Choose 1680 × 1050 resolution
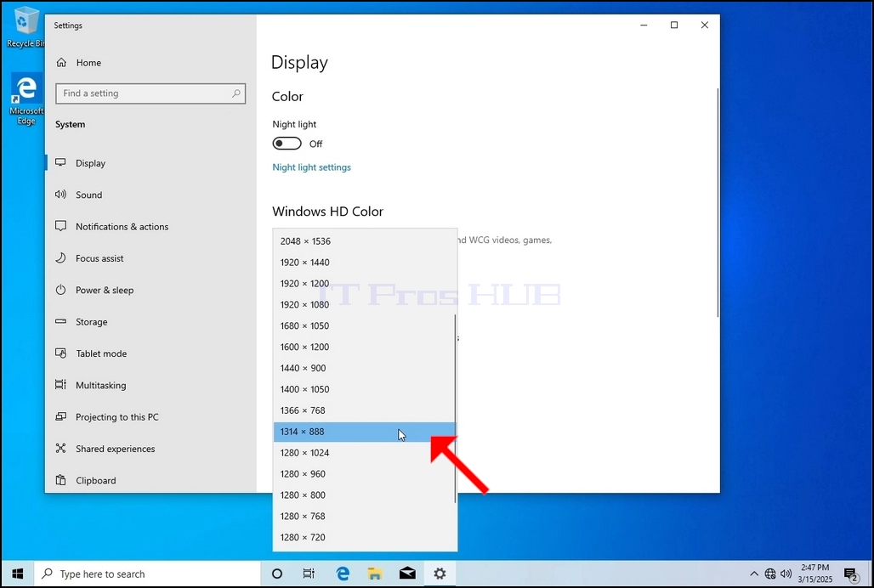The image size is (874, 588). pyautogui.click(x=365, y=325)
